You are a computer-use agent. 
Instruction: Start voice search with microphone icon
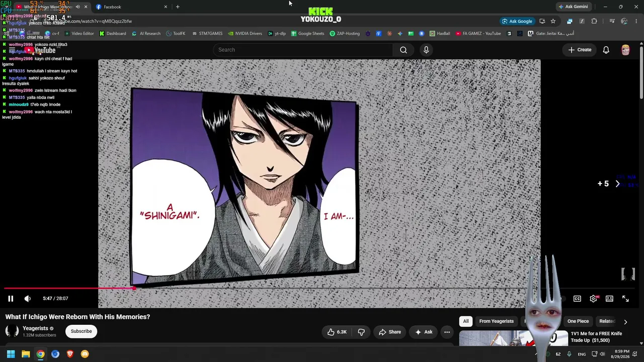[x=426, y=50]
